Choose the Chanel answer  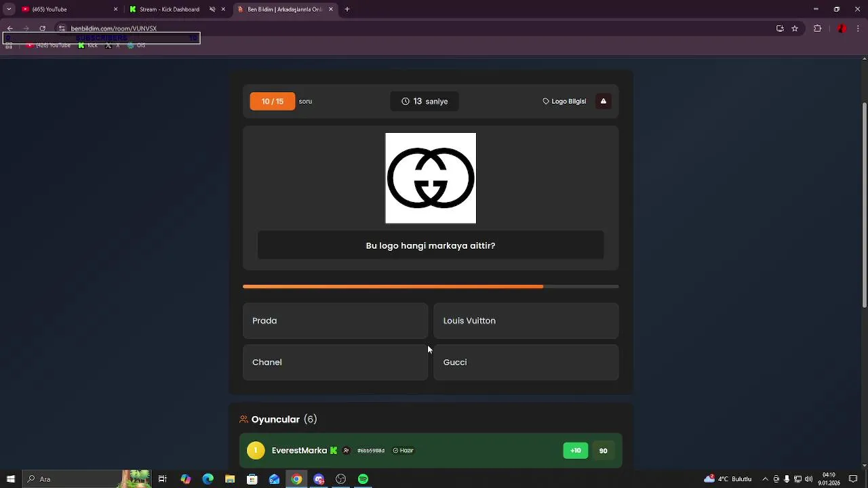[x=335, y=362]
